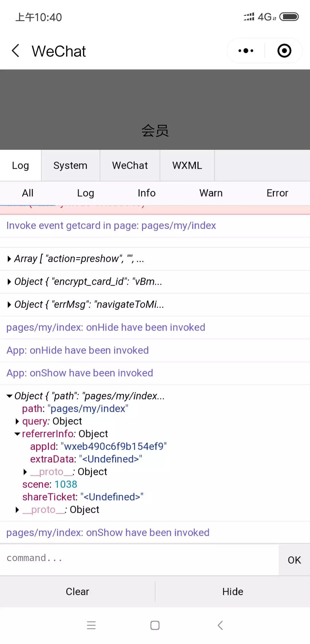
Task: Tap 'App: onShow have been invoked' line
Action: point(80,373)
